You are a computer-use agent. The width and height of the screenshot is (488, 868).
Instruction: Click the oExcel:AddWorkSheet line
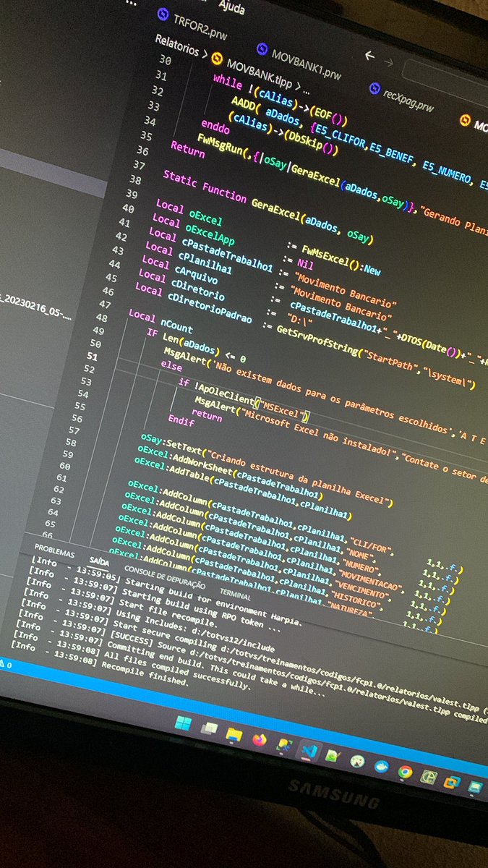(x=230, y=471)
